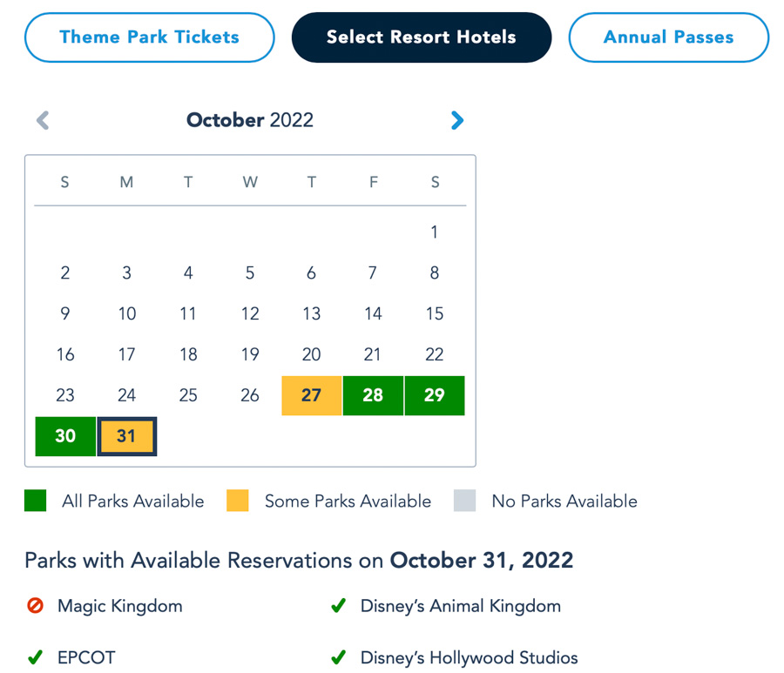Click Disney's Hollywood Studios green checkmark
The height and width of the screenshot is (673, 784).
tap(338, 657)
